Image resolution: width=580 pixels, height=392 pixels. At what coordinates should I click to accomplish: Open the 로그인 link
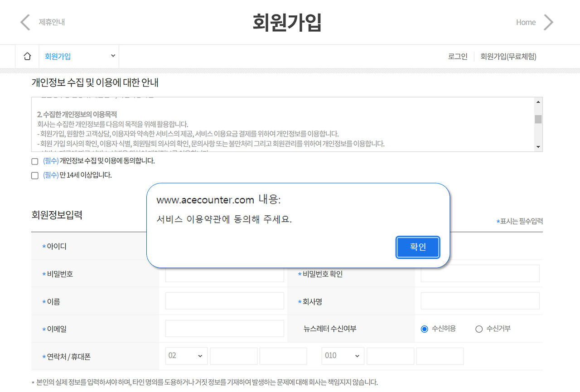coord(458,57)
